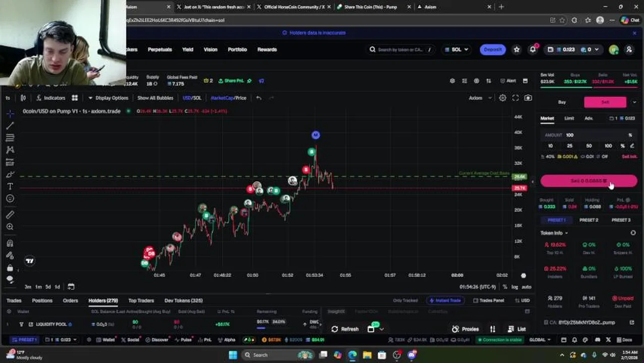
Task: Click the pink Sell order button
Action: 589,181
